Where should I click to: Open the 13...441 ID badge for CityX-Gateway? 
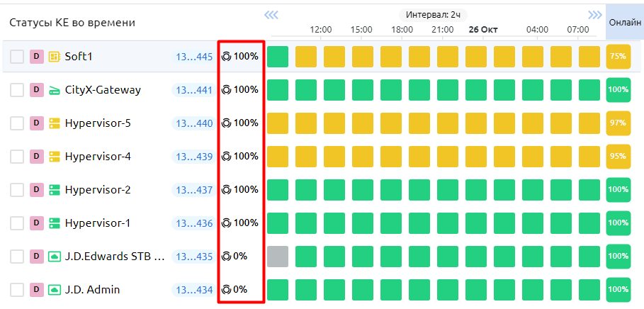pyautogui.click(x=194, y=90)
